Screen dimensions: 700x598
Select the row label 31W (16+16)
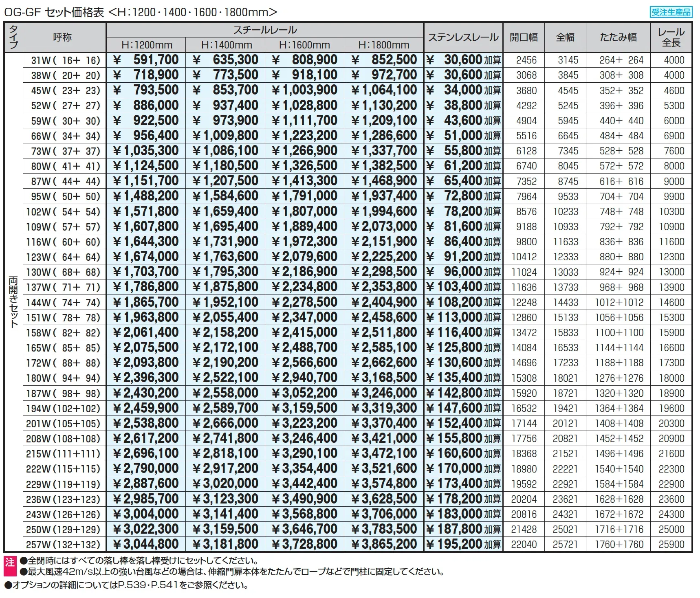point(65,60)
